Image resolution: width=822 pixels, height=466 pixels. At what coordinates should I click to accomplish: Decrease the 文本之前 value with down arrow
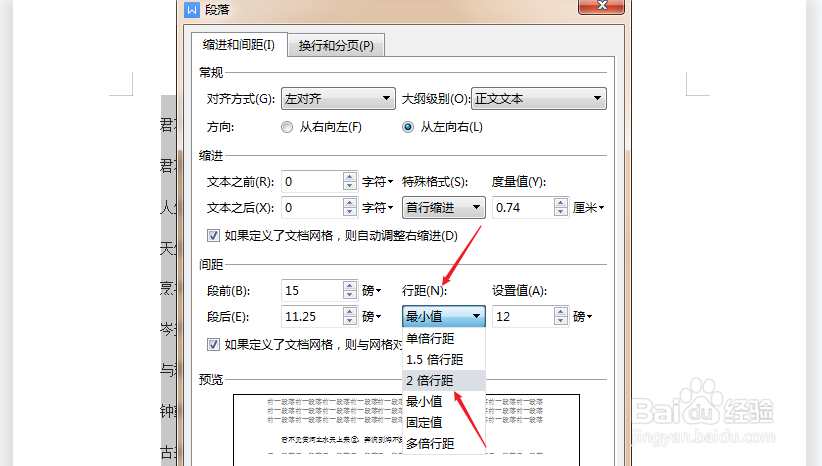(x=350, y=187)
